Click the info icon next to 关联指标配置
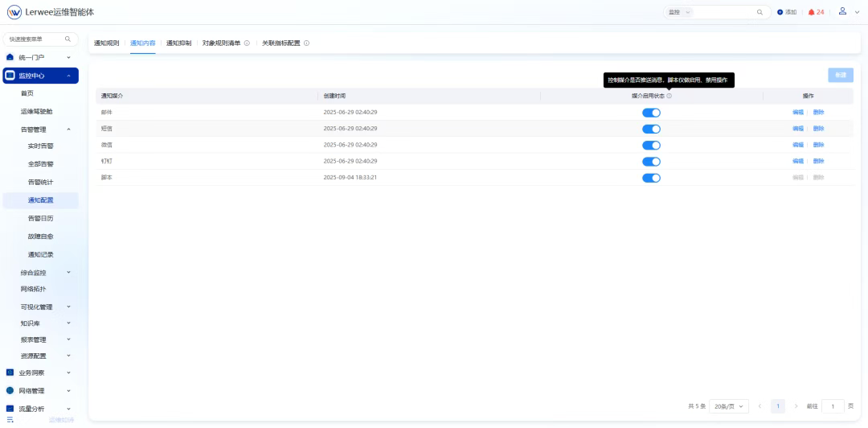868x428 pixels. 306,43
